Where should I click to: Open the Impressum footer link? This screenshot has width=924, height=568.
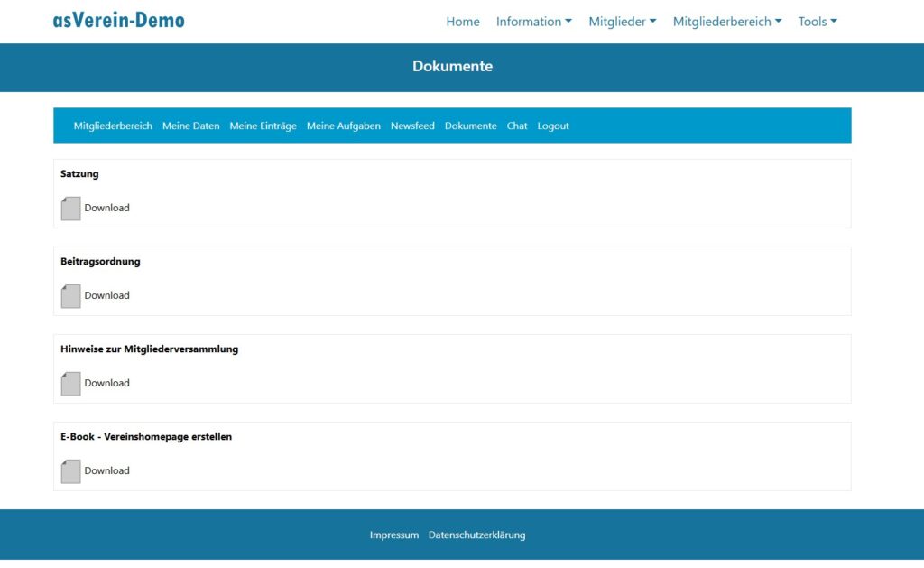tap(394, 535)
